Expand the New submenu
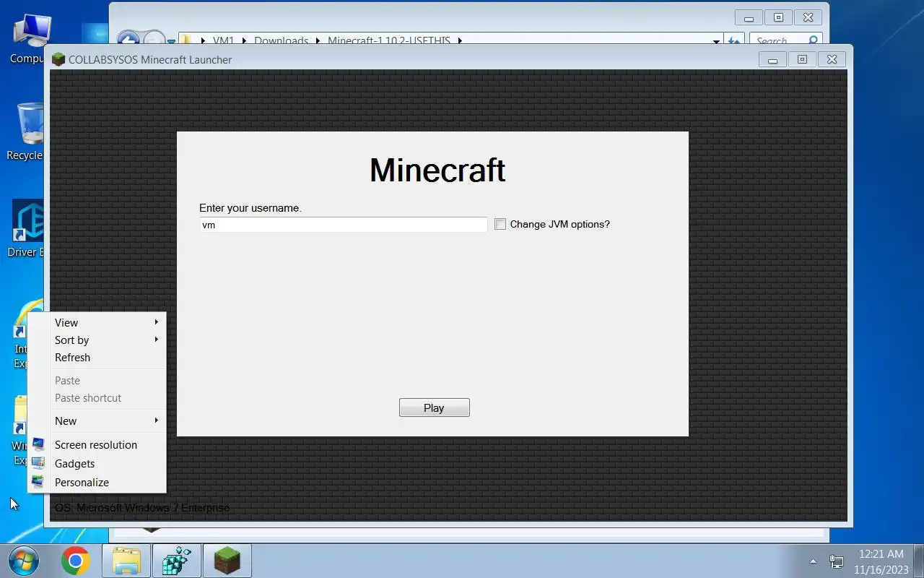 click(97, 420)
